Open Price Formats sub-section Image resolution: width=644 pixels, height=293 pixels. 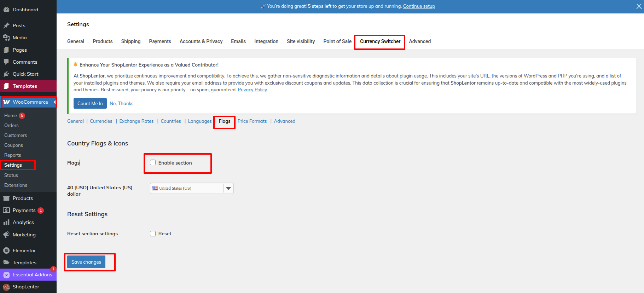click(252, 121)
